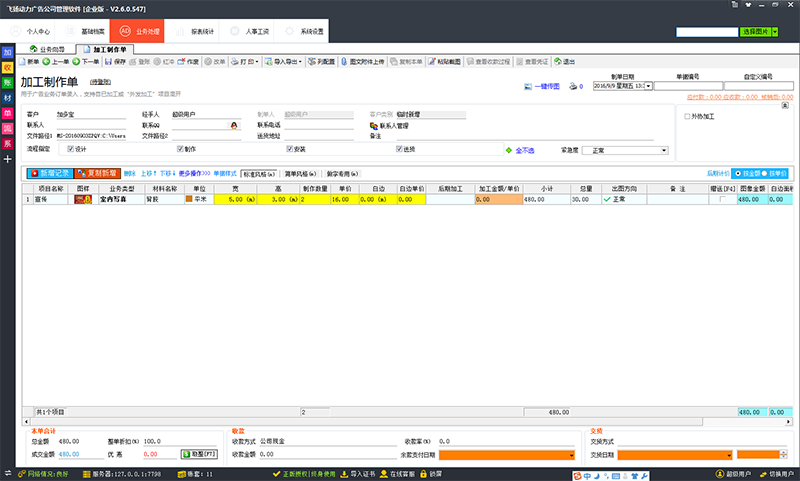
Task: Click the 导入证书 icon in status bar
Action: [x=344, y=472]
